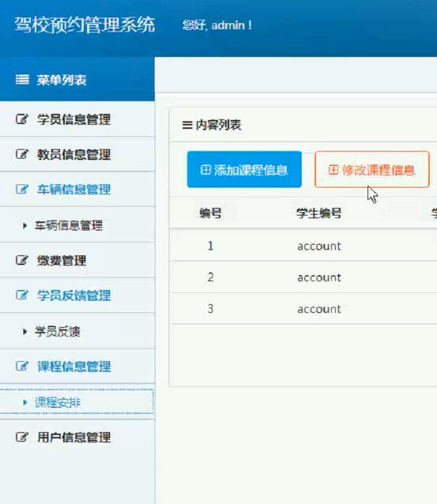Click the list icon next to 内容列表
Screen dimensions: 437x504
187,125
